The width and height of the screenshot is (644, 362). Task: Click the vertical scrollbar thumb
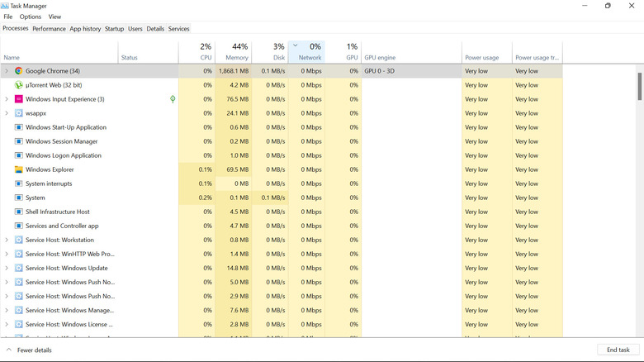(x=639, y=87)
